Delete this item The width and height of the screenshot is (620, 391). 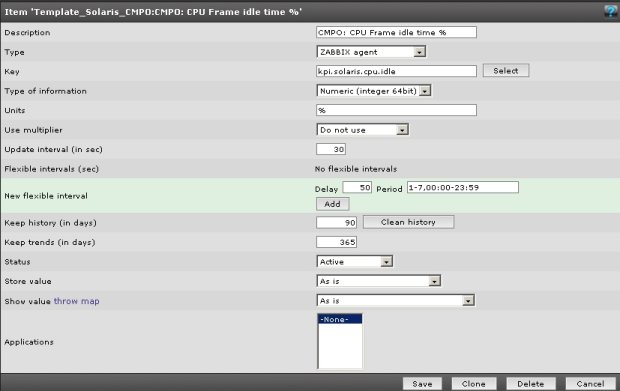tap(531, 384)
